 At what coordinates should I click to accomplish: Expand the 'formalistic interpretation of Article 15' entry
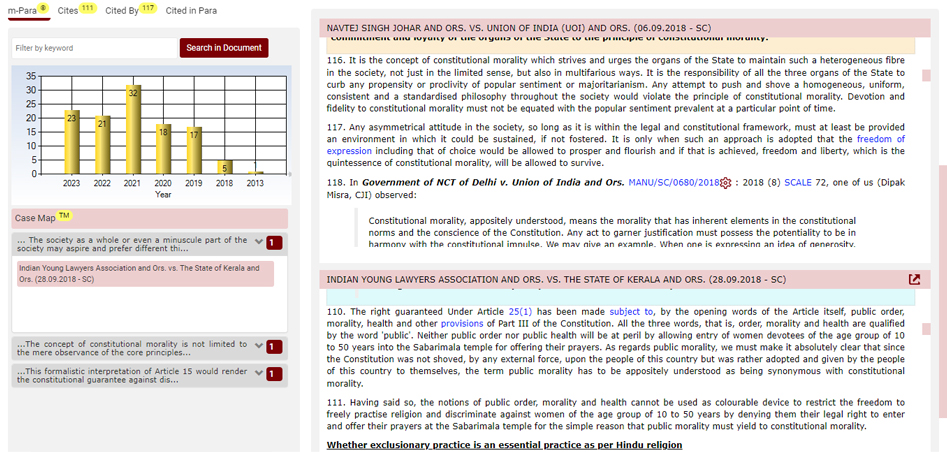tap(259, 374)
